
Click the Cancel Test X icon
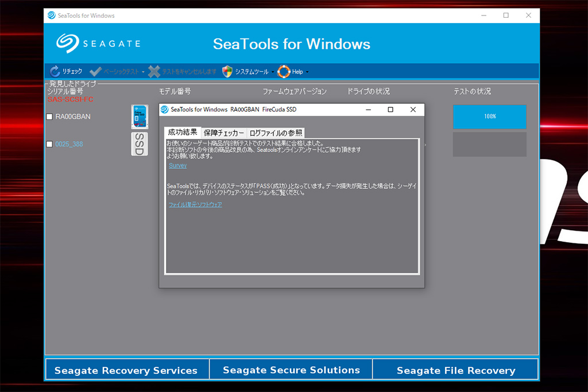point(154,71)
